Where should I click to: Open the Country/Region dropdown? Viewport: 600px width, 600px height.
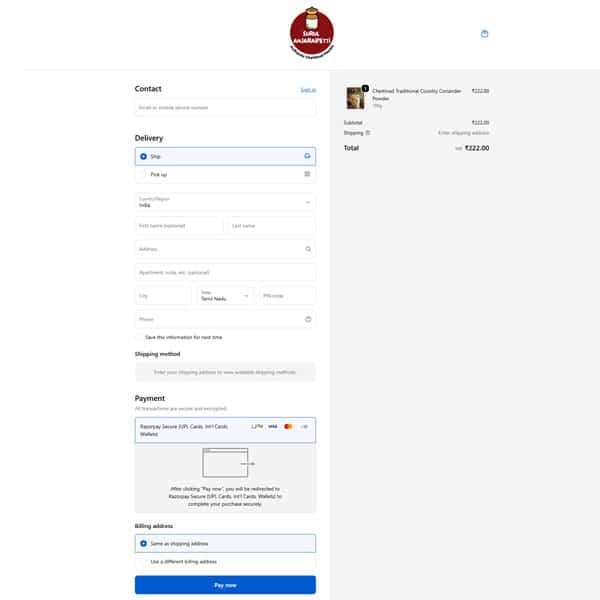[x=225, y=202]
